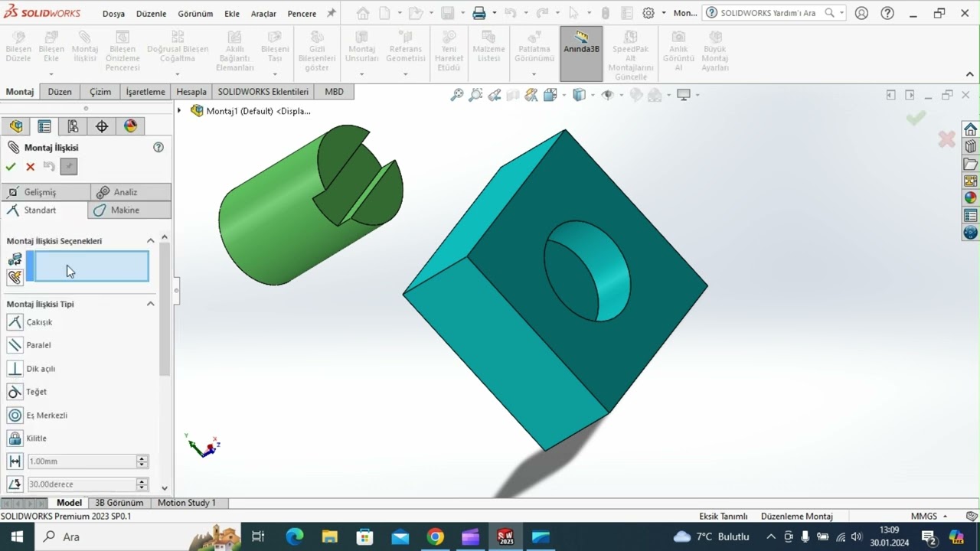This screenshot has height=551, width=980.
Task: Toggle the keep visible pushpin
Action: pyautogui.click(x=69, y=167)
